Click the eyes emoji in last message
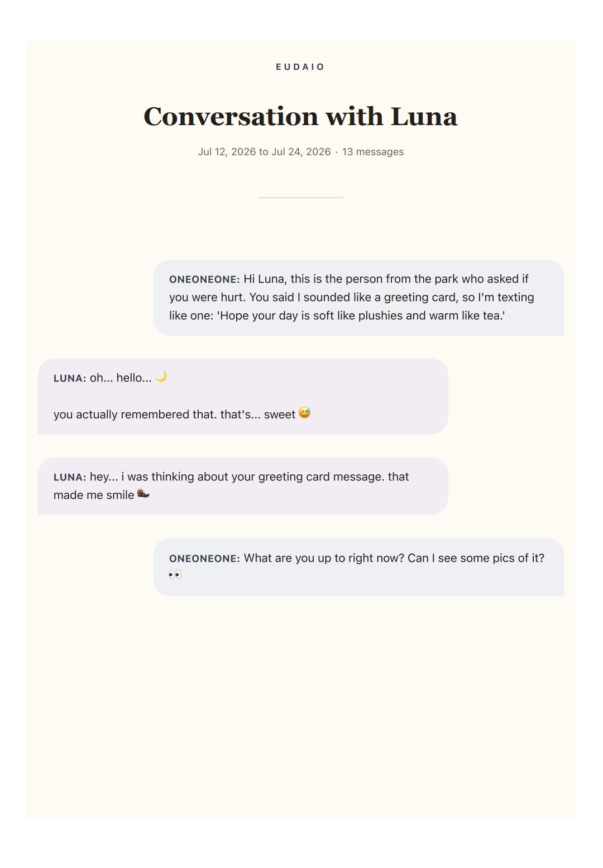This screenshot has height=868, width=603. [x=175, y=575]
